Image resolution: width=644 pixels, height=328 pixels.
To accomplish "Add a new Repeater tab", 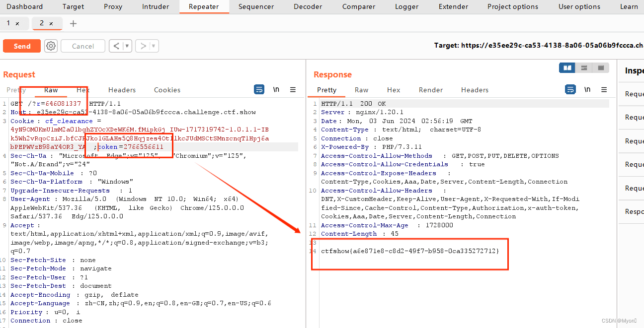I will click(x=73, y=23).
